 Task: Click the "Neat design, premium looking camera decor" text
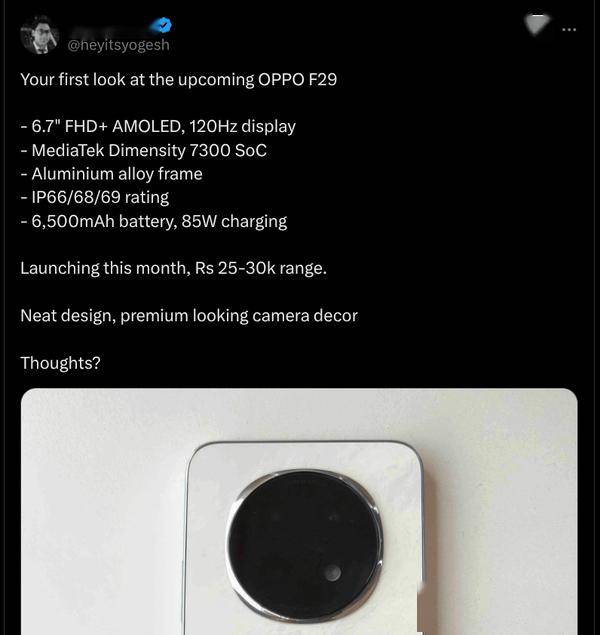coord(189,315)
